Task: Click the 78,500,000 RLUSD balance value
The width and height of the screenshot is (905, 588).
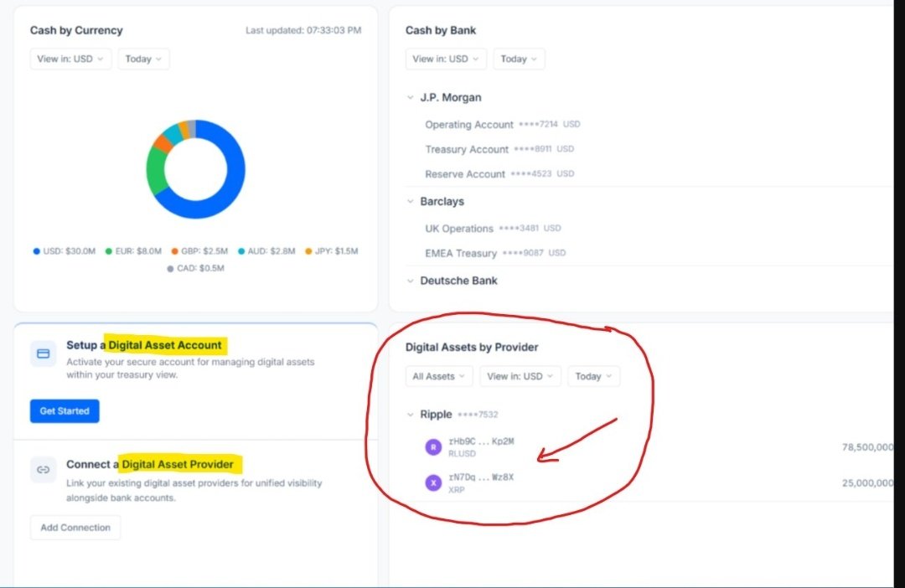Action: 867,447
